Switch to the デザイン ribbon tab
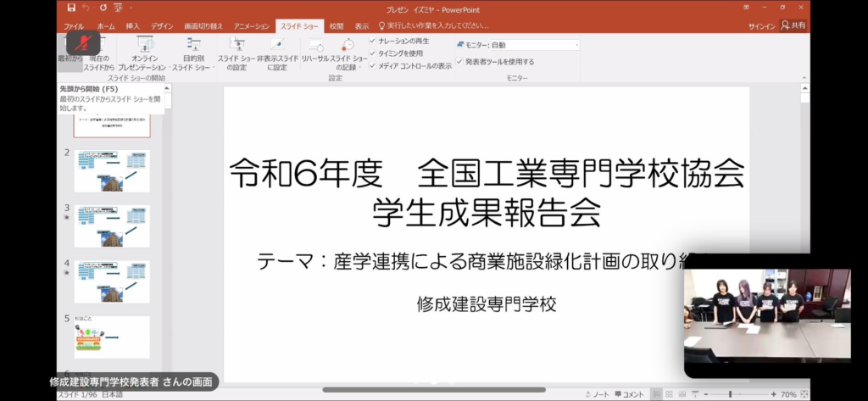The width and height of the screenshot is (868, 401). coord(162,26)
